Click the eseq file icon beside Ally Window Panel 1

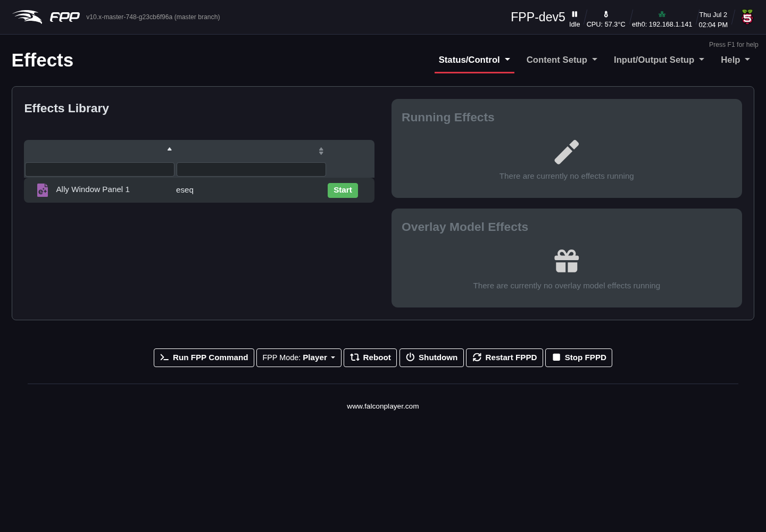click(x=43, y=190)
